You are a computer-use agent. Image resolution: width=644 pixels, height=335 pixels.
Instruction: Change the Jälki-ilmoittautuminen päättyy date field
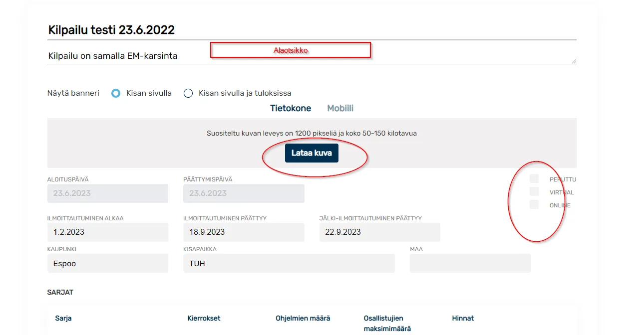point(380,232)
